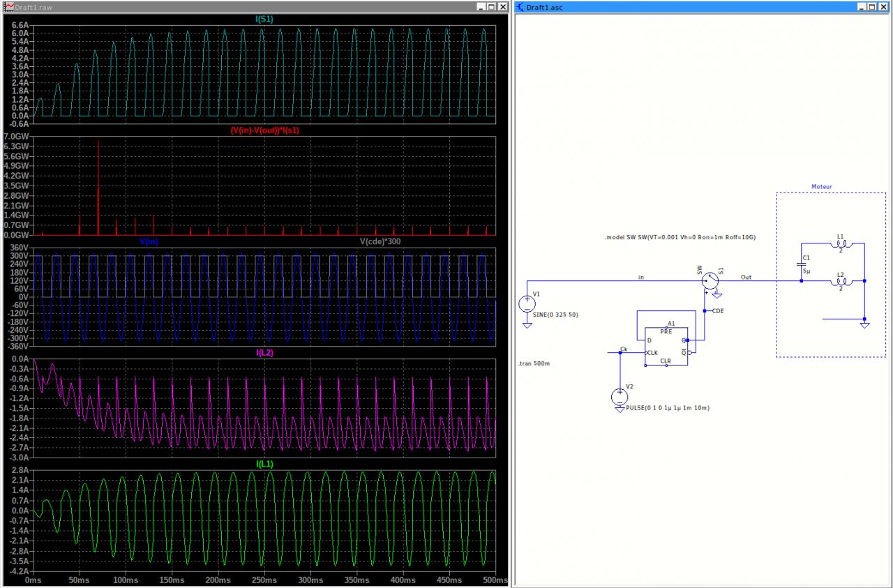The image size is (893, 588).
Task: Click the red (V(in)-V(out))*I(s1) trace label
Action: (x=264, y=130)
